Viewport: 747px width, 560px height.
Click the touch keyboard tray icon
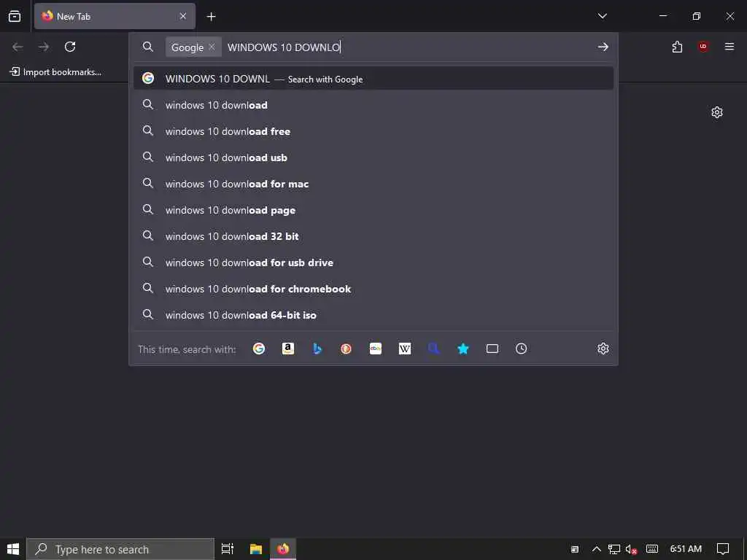click(x=651, y=549)
